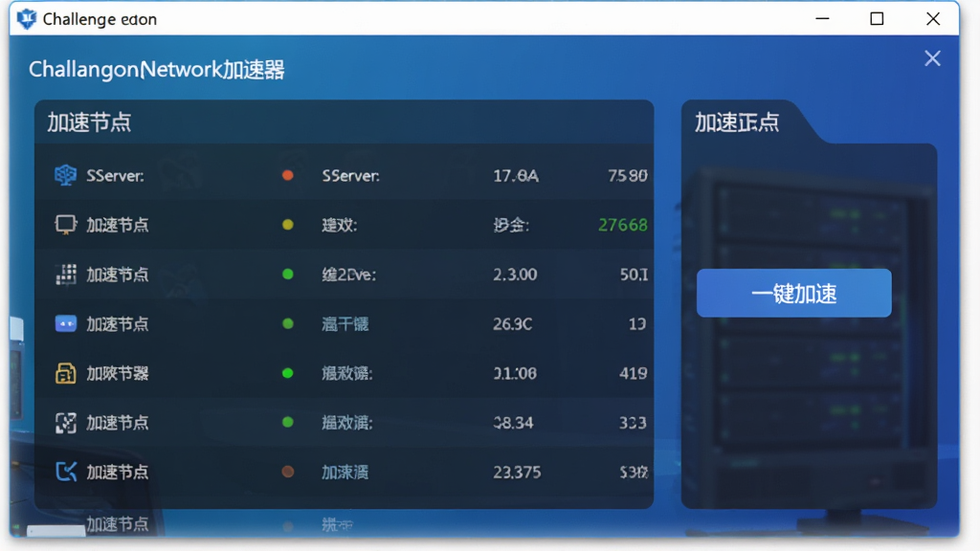Click the green status dot in the 26.3C row
The image size is (980, 551).
click(x=287, y=323)
